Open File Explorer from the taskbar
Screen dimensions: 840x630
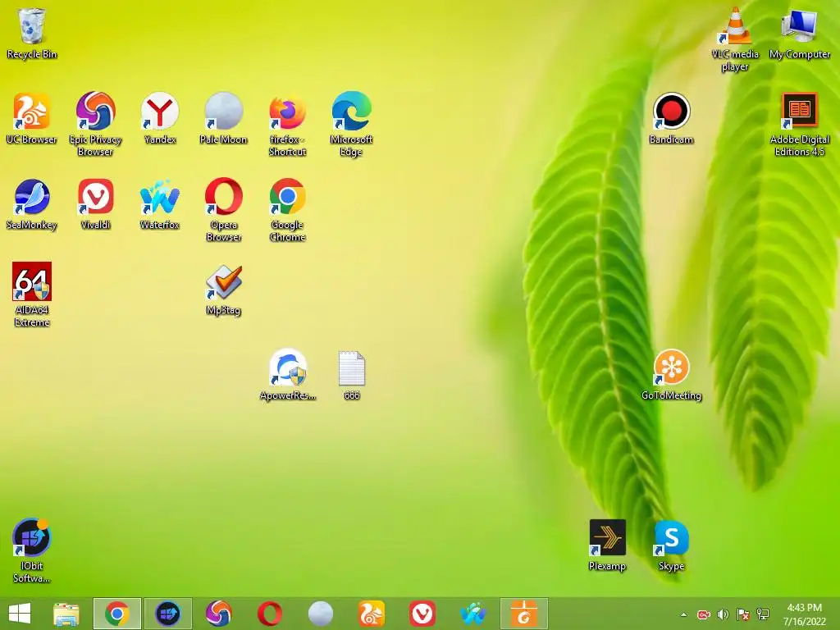[x=66, y=614]
